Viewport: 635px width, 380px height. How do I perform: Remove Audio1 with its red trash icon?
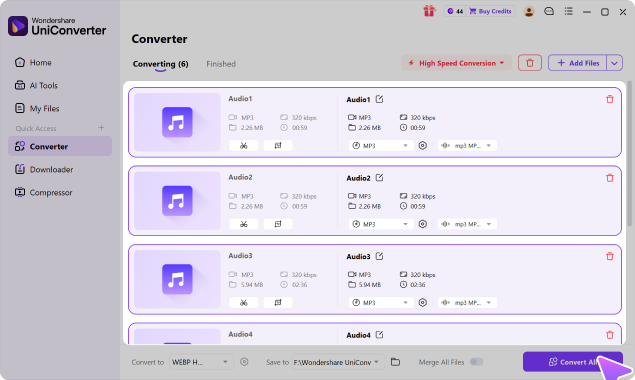(x=609, y=99)
